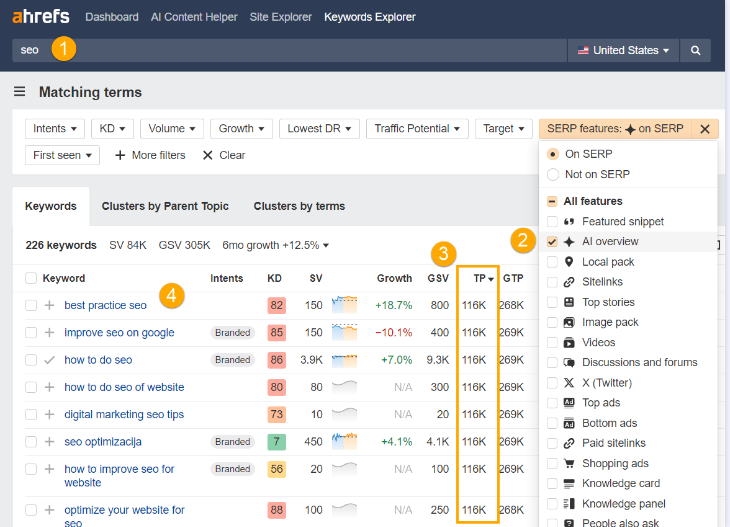Click the Ahrefs logo
This screenshot has height=527, width=730.
(x=39, y=17)
